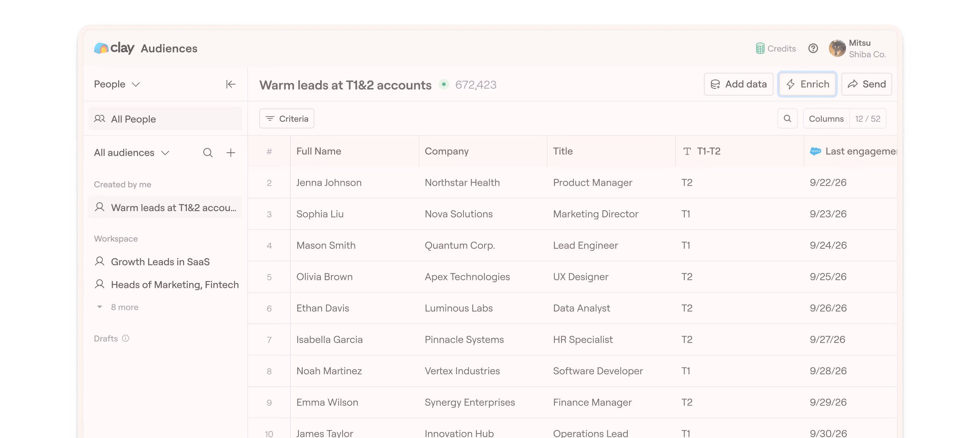Open Warm leads at T1&2 accounts audience in the sidebar
The height and width of the screenshot is (438, 980).
point(165,207)
